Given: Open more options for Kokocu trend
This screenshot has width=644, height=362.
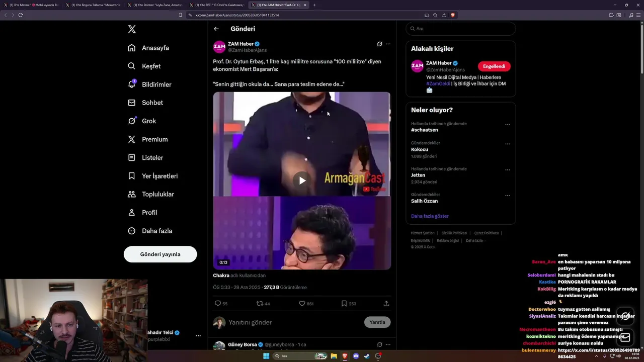Looking at the screenshot, I should coord(507,144).
